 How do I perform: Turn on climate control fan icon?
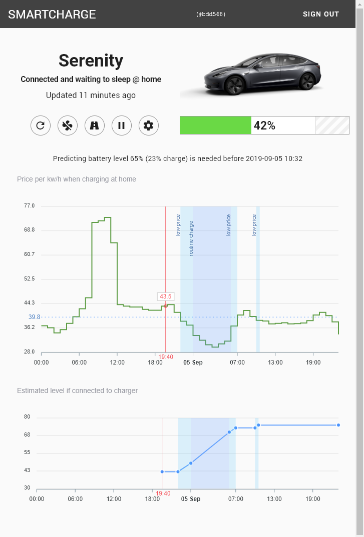[67, 125]
